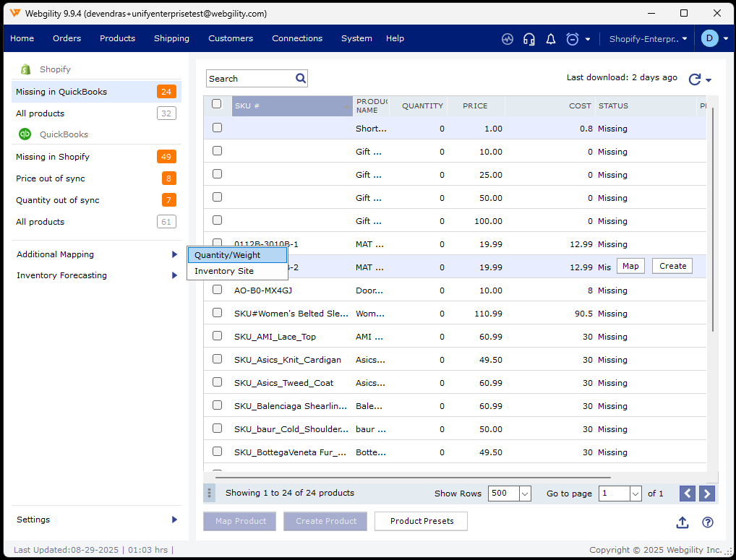Image resolution: width=736 pixels, height=560 pixels.
Task: Click the vertical scrollbar of product table
Action: point(713,217)
